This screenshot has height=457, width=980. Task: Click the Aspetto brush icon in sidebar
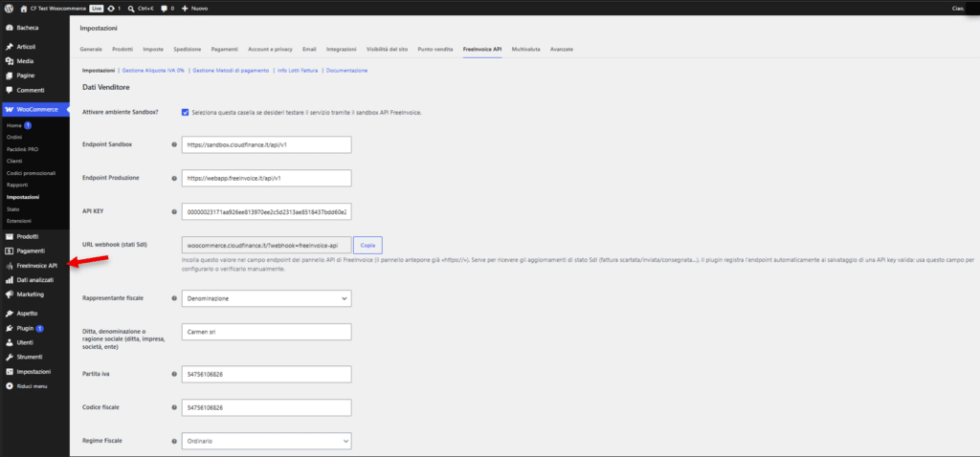click(x=10, y=314)
